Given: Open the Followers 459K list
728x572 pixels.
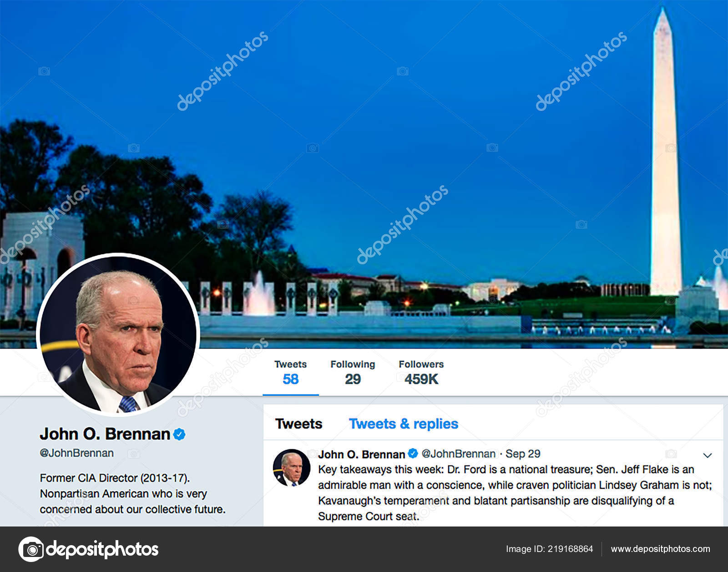Looking at the screenshot, I should pyautogui.click(x=421, y=373).
